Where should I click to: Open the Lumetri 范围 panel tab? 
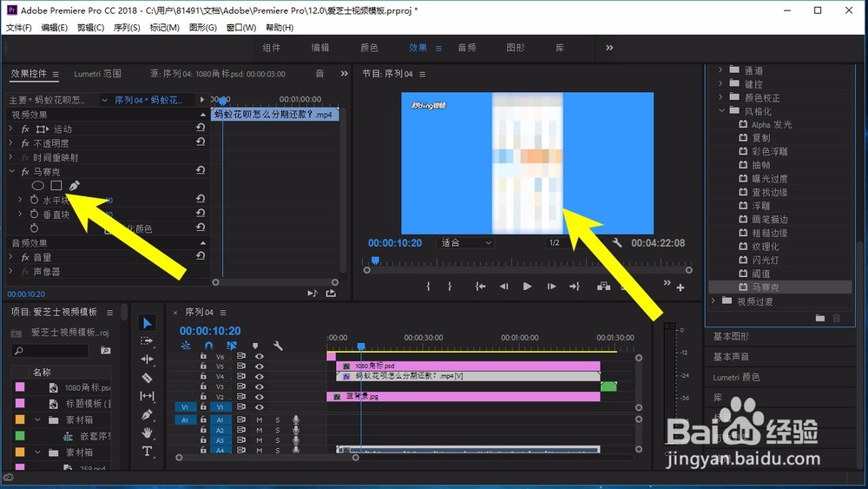pos(97,74)
